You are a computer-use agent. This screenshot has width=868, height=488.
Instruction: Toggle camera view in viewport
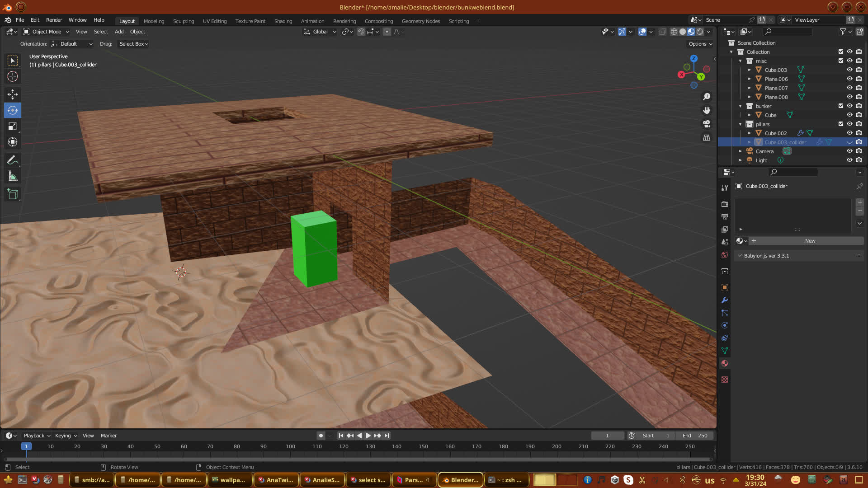pos(707,124)
